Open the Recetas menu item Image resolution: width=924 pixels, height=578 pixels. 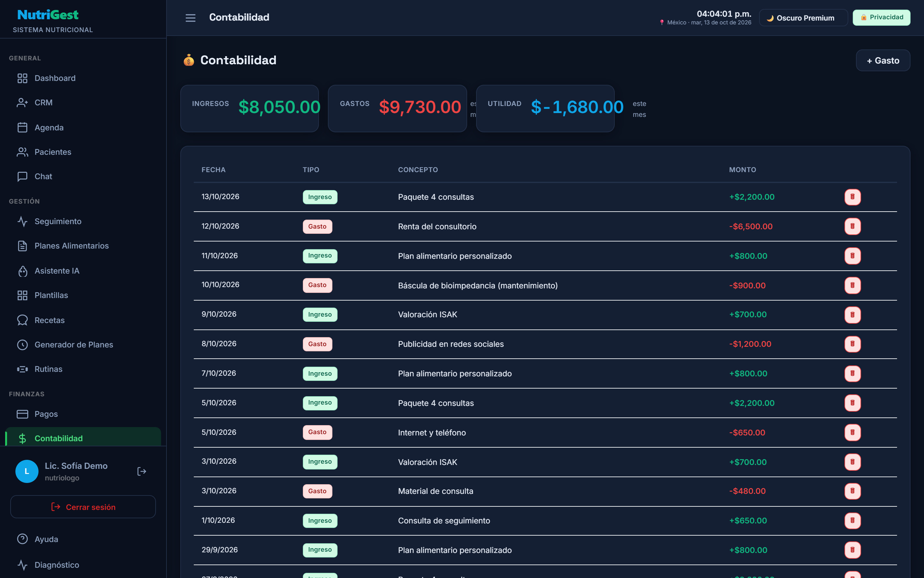(83, 320)
